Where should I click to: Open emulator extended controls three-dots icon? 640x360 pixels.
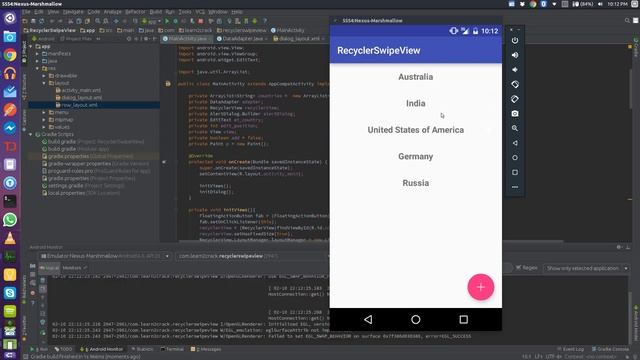pyautogui.click(x=515, y=187)
